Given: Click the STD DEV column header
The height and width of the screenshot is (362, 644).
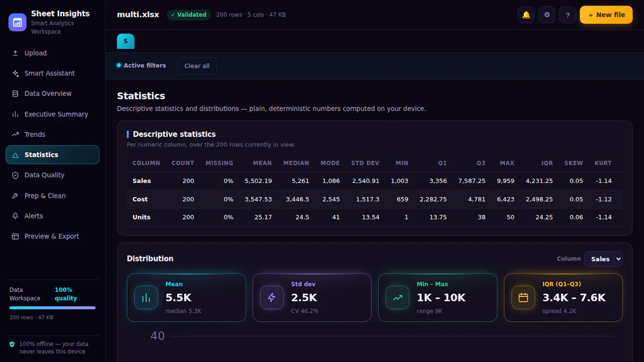Looking at the screenshot, I should [x=365, y=163].
